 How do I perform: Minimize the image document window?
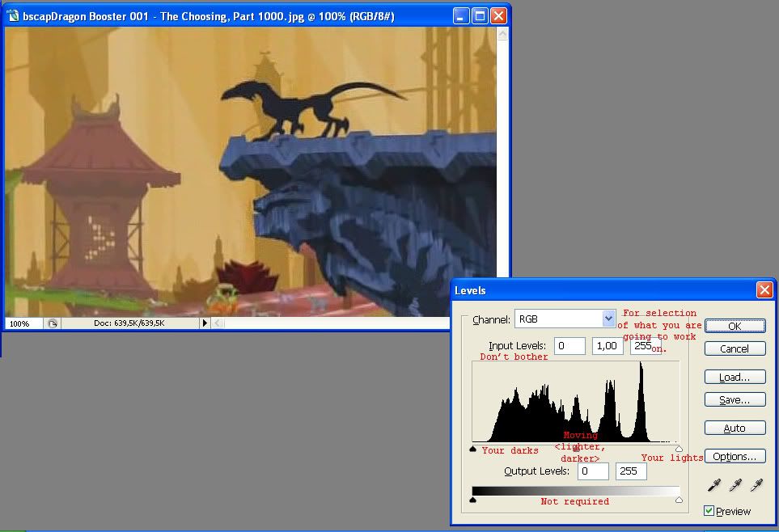pyautogui.click(x=461, y=16)
